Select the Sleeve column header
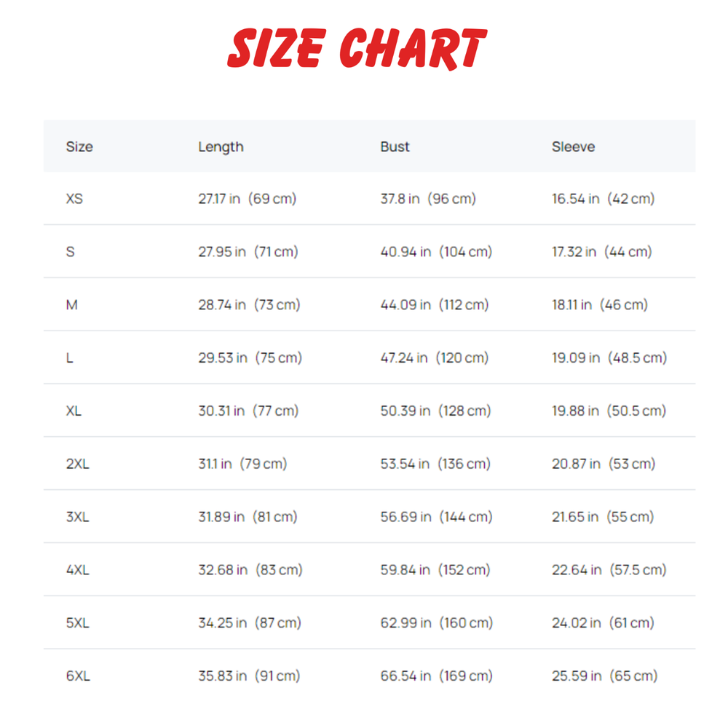The image size is (728, 728). (x=573, y=146)
